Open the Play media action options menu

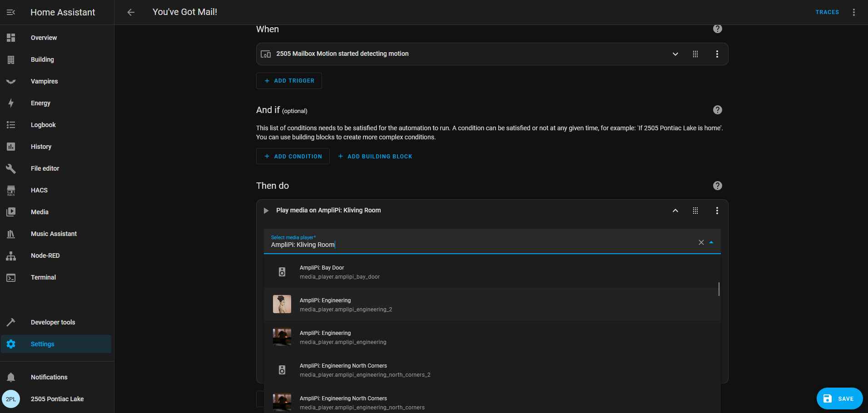717,211
